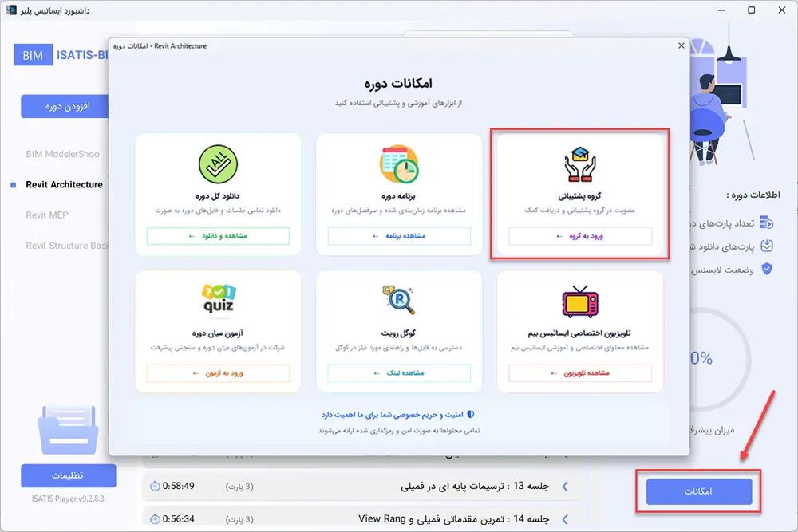Close the امکانات دوره dialog
The image size is (798, 532).
pos(681,45)
